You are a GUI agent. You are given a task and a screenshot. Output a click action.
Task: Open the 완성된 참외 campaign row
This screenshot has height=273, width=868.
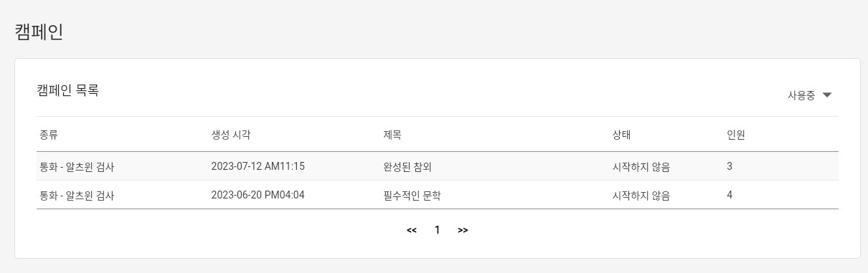438,166
